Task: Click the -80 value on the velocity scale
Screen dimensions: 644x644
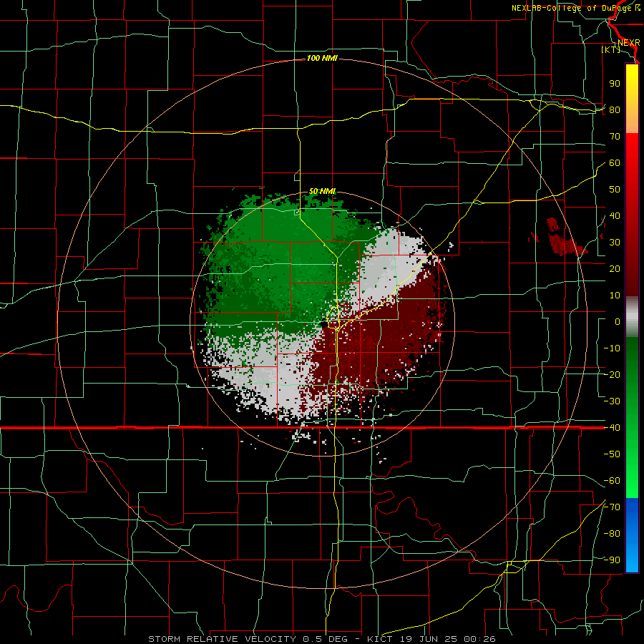Action: point(612,534)
